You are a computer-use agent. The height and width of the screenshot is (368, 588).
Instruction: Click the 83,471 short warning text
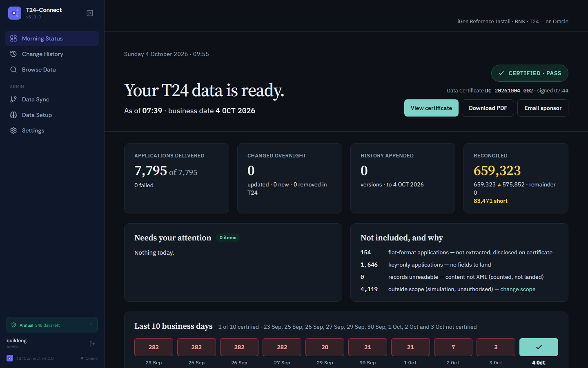click(x=490, y=201)
